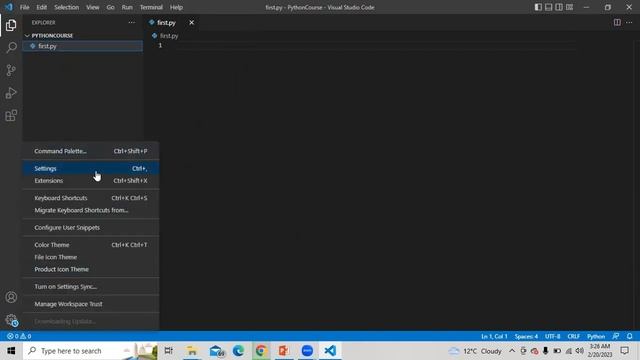Click the notifications bell in status bar
Screen dimensions: 640x360
[630, 336]
